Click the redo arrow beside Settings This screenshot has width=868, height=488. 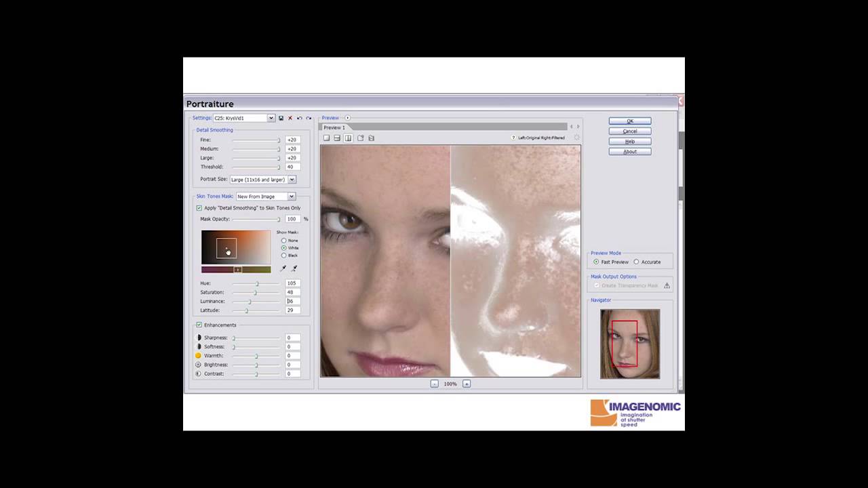pos(309,118)
